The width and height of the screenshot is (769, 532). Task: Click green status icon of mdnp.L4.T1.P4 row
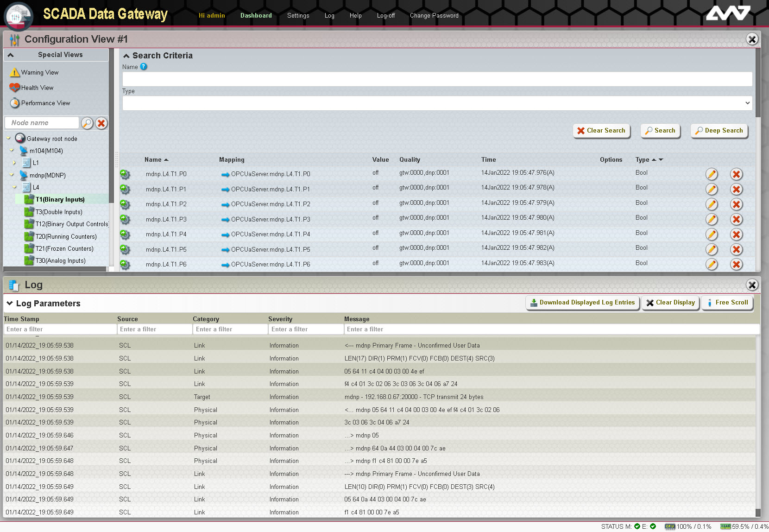(125, 234)
